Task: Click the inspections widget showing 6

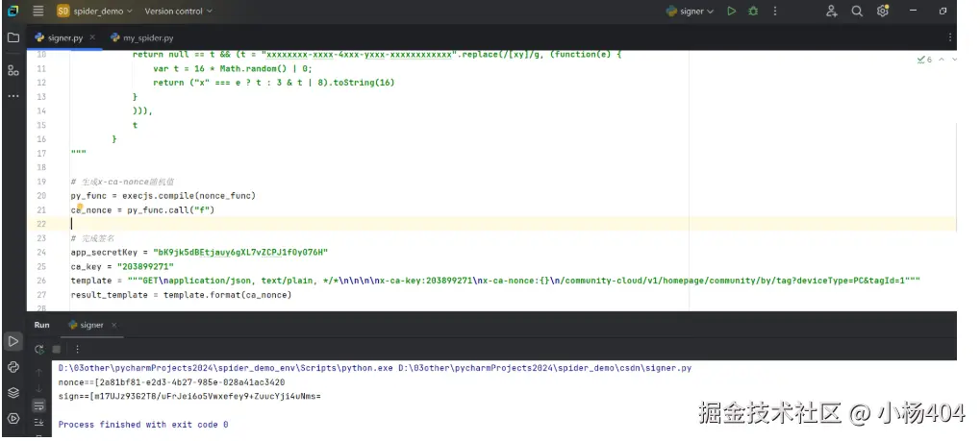Action: (924, 60)
